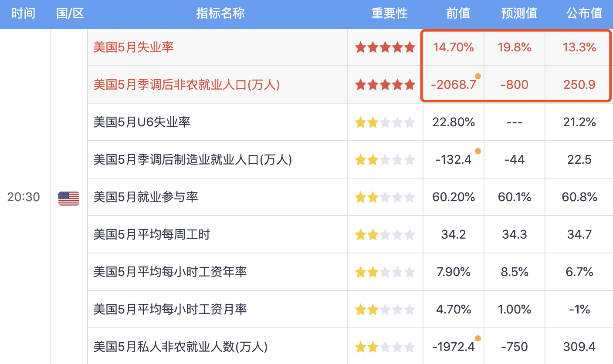
Task: Click 指标名称 column header
Action: 220,13
